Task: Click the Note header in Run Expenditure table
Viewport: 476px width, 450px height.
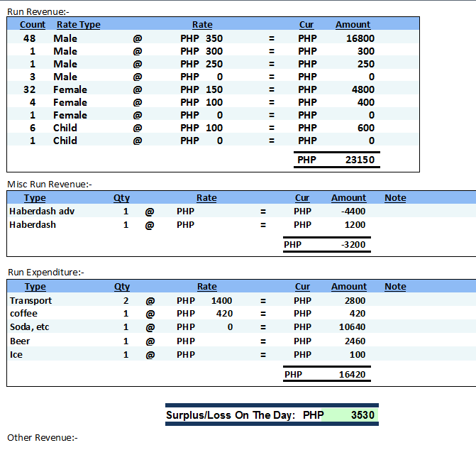Action: click(x=395, y=287)
